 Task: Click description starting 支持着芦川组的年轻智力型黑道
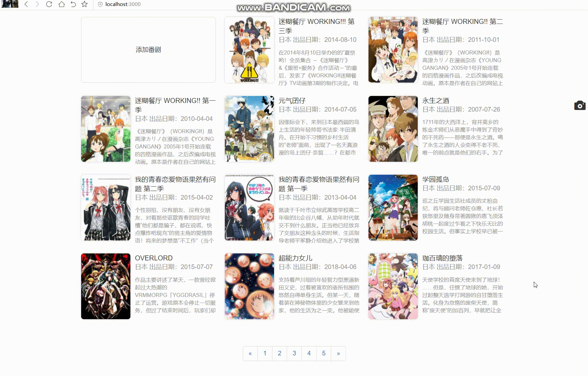click(319, 295)
